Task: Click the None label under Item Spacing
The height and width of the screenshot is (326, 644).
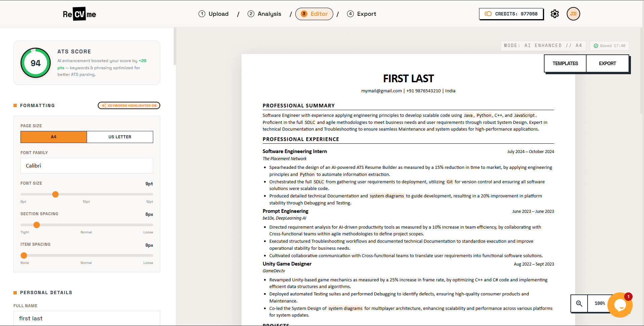Action: 25,263
